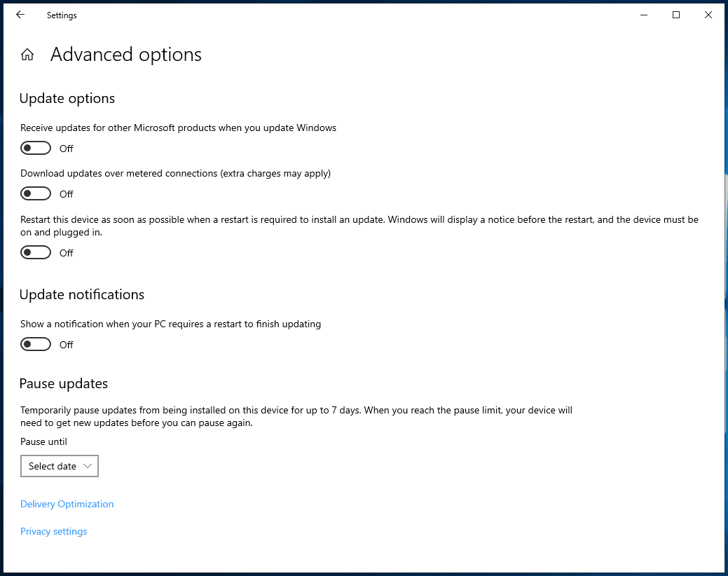Toggle restart device as soon as possible
The width and height of the screenshot is (728, 576).
(36, 252)
